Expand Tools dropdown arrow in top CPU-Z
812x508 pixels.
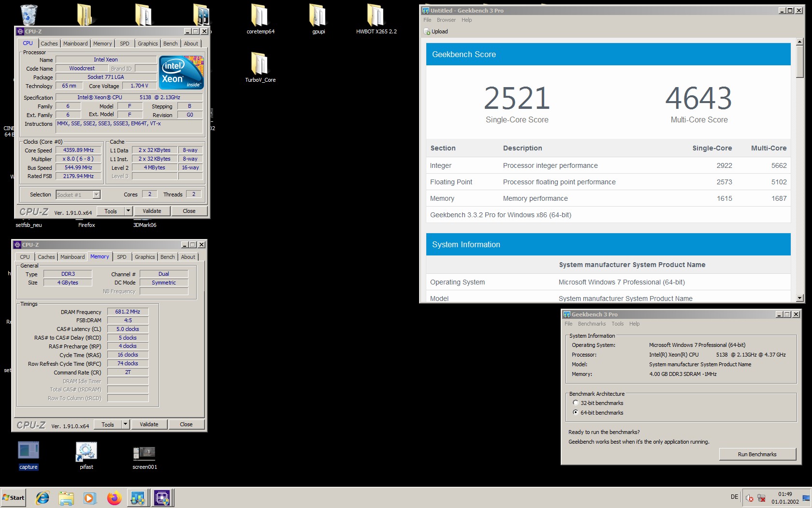click(128, 211)
